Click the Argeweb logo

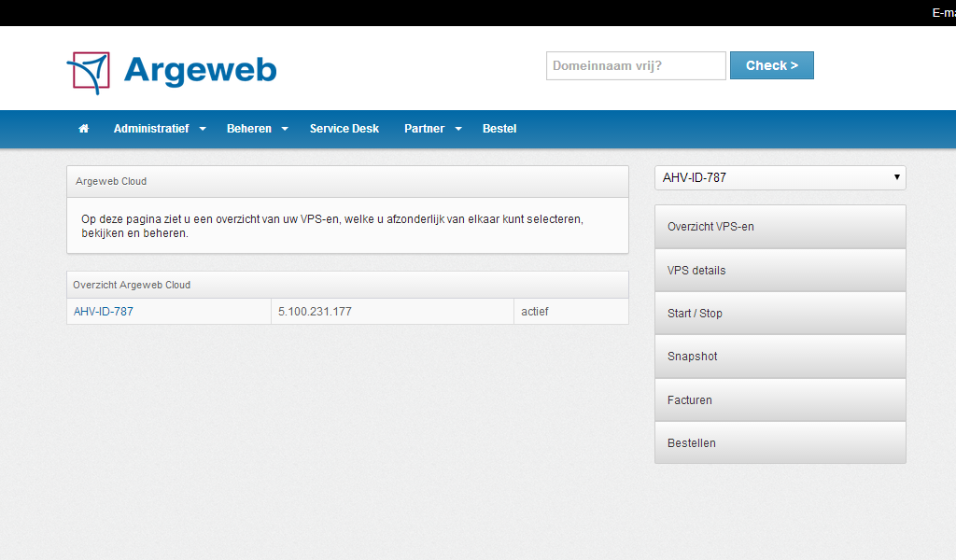click(172, 72)
